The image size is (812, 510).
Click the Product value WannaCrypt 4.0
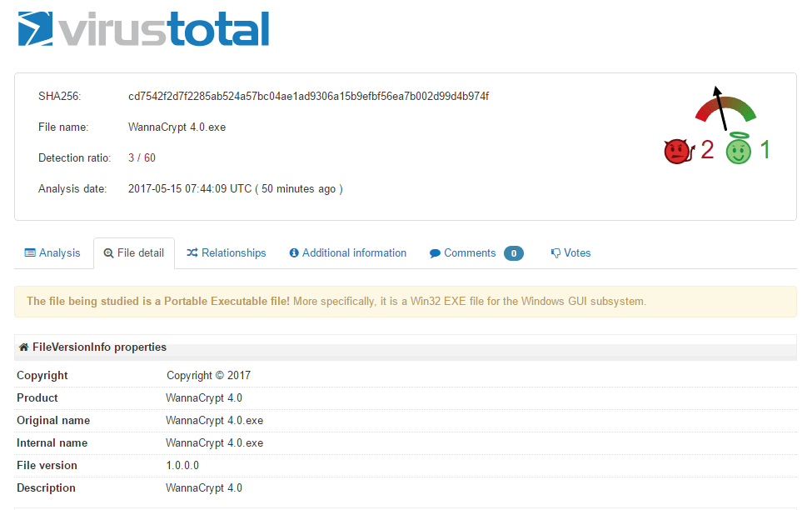[204, 397]
